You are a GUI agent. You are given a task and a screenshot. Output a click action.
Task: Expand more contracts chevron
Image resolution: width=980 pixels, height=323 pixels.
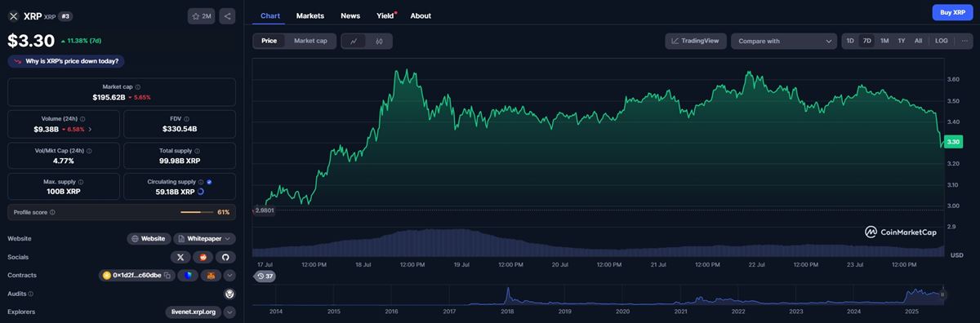point(229,276)
